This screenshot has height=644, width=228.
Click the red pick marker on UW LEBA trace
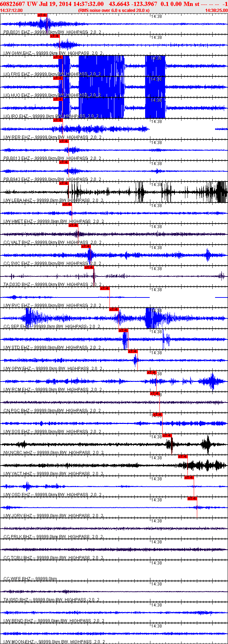pyautogui.click(x=64, y=183)
